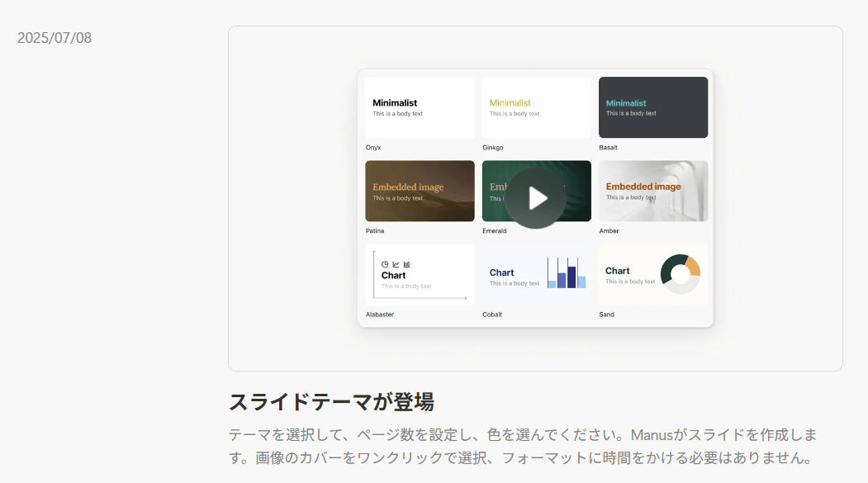
Task: Click the Emerald theme label
Action: click(495, 230)
